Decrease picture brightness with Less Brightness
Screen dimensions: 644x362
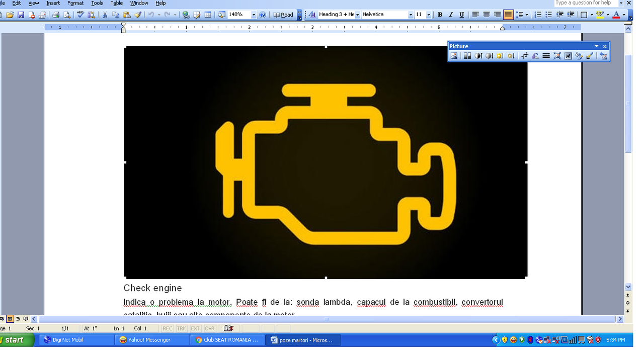coord(511,56)
